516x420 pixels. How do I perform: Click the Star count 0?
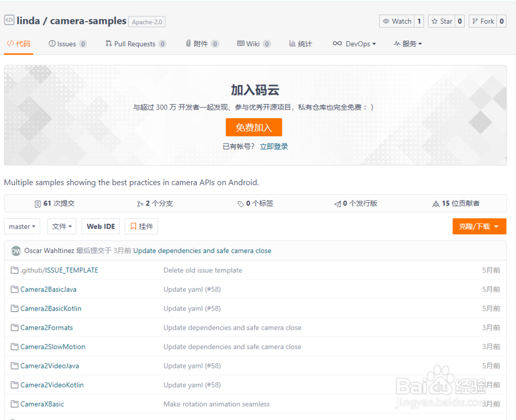(460, 21)
